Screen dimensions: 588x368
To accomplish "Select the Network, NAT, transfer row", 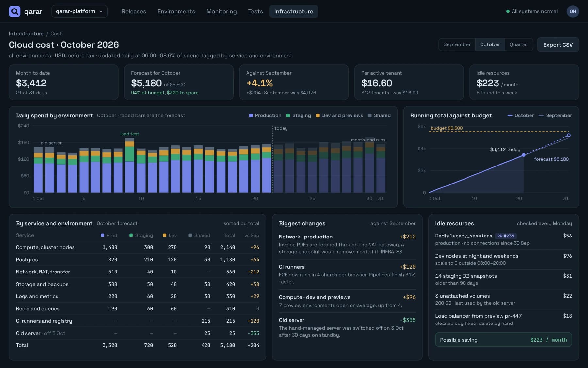I will point(138,272).
